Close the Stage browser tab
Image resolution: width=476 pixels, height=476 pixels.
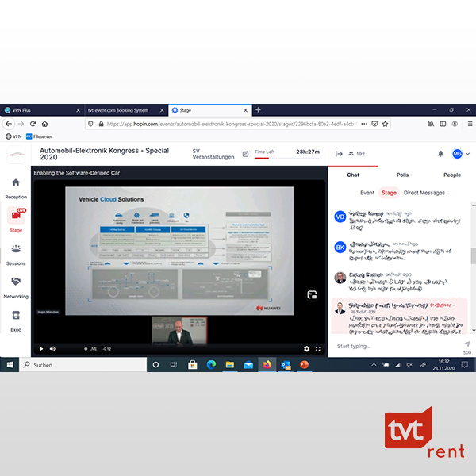(245, 110)
